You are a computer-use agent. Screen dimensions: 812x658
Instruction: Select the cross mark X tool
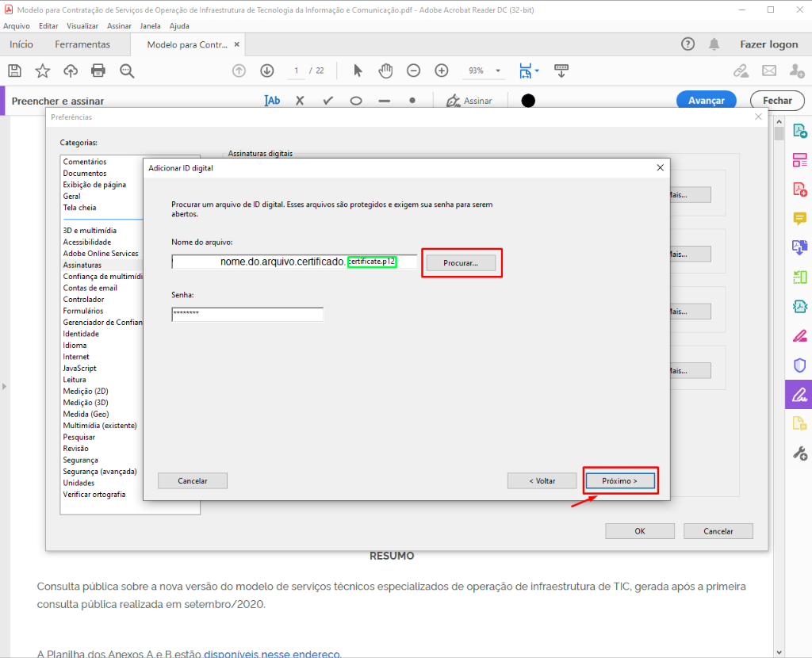(300, 101)
